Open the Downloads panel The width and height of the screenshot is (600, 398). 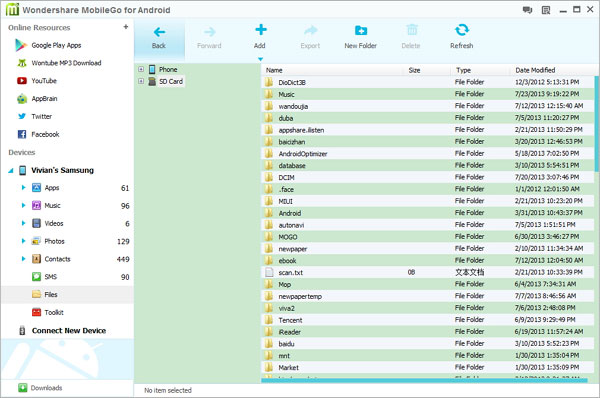pos(46,388)
